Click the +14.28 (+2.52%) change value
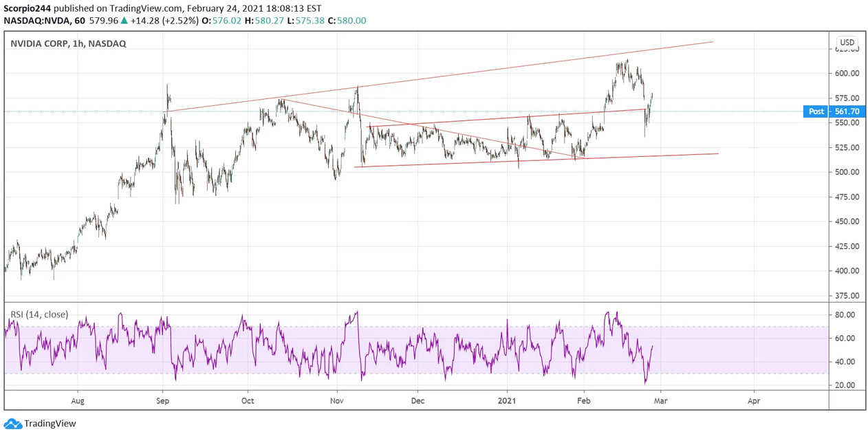The image size is (868, 430). click(x=165, y=21)
